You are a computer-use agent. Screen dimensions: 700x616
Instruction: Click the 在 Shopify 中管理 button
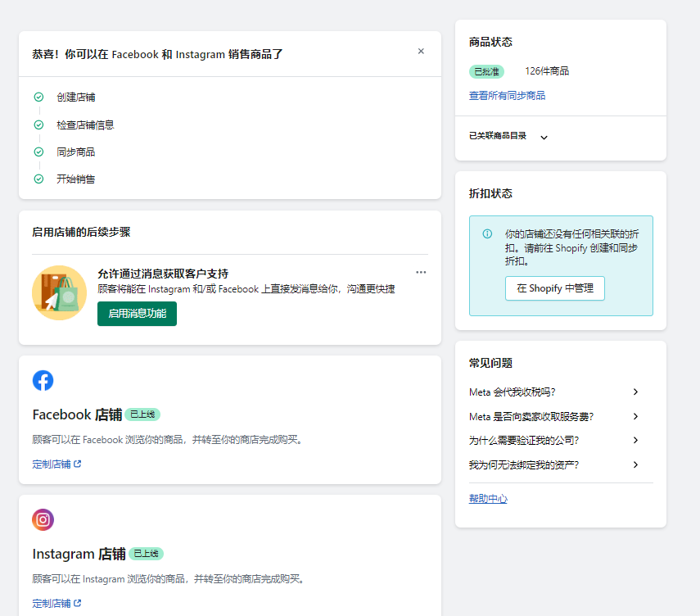point(555,288)
